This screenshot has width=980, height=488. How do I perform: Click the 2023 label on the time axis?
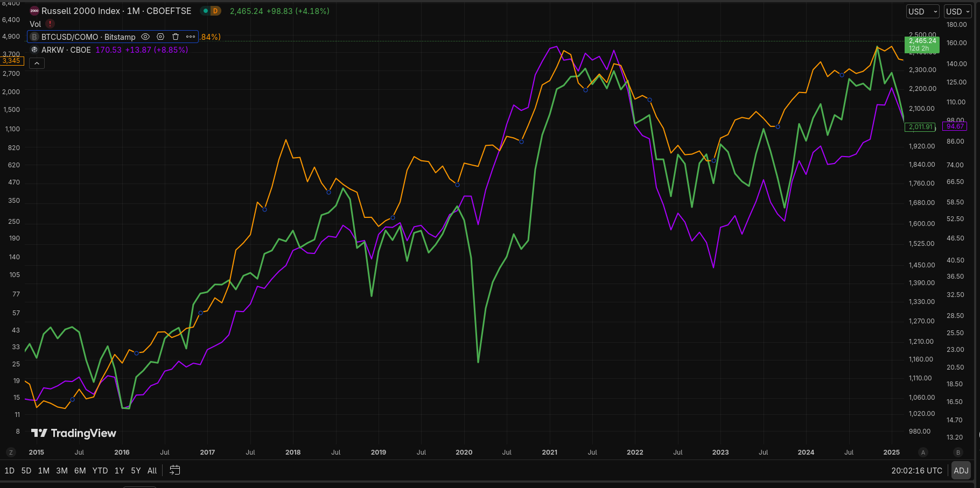tap(720, 452)
